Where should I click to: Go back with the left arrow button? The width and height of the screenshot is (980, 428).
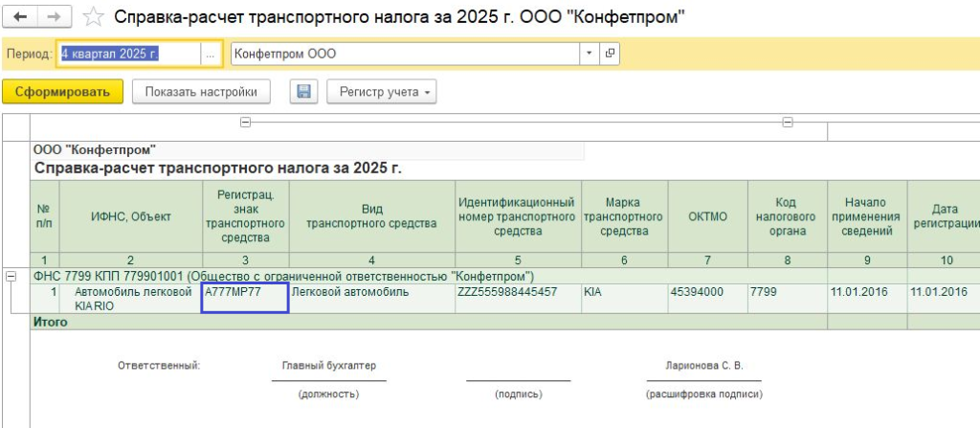click(x=20, y=17)
